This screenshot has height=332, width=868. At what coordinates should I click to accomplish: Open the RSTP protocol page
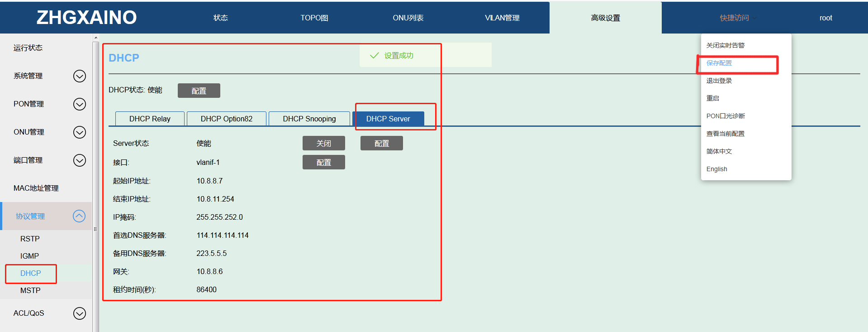30,239
